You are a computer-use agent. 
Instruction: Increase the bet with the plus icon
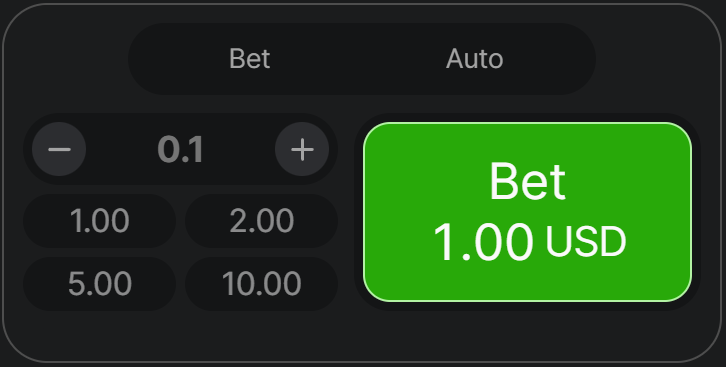click(x=302, y=149)
